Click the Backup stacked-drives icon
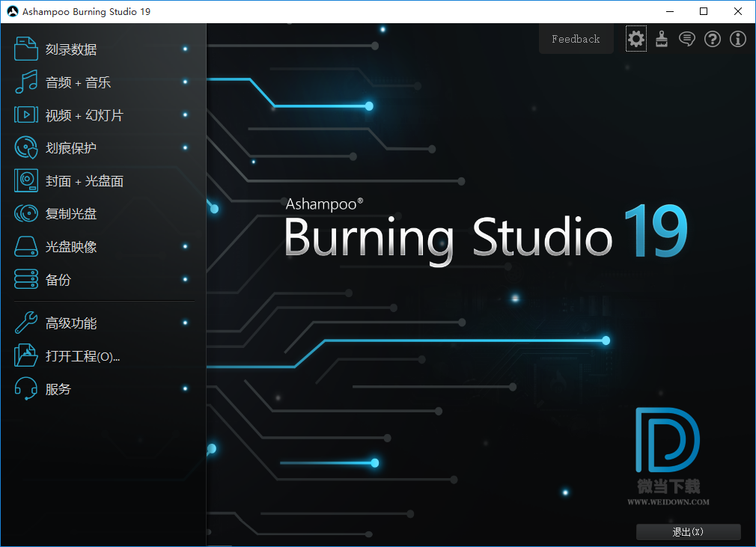756x547 pixels. 26,279
